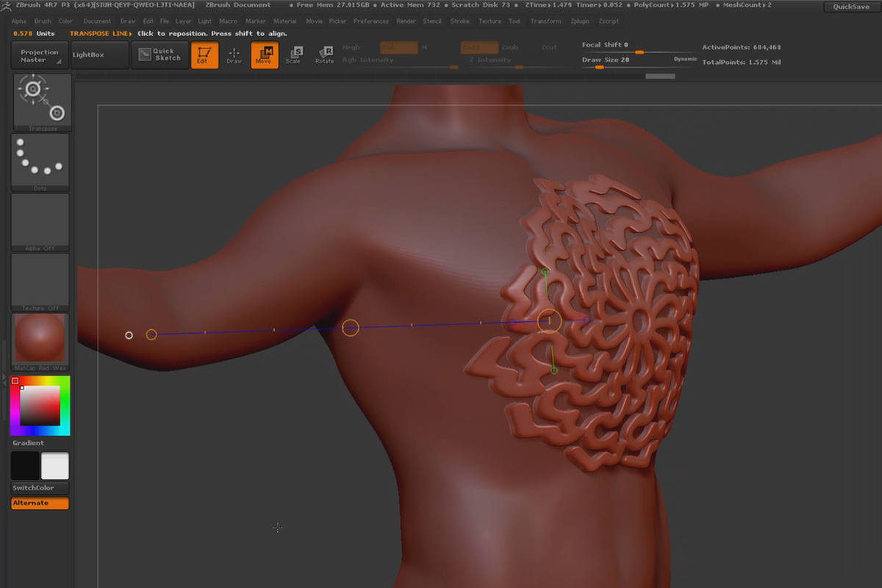
Task: Open the File menu
Action: tap(165, 21)
